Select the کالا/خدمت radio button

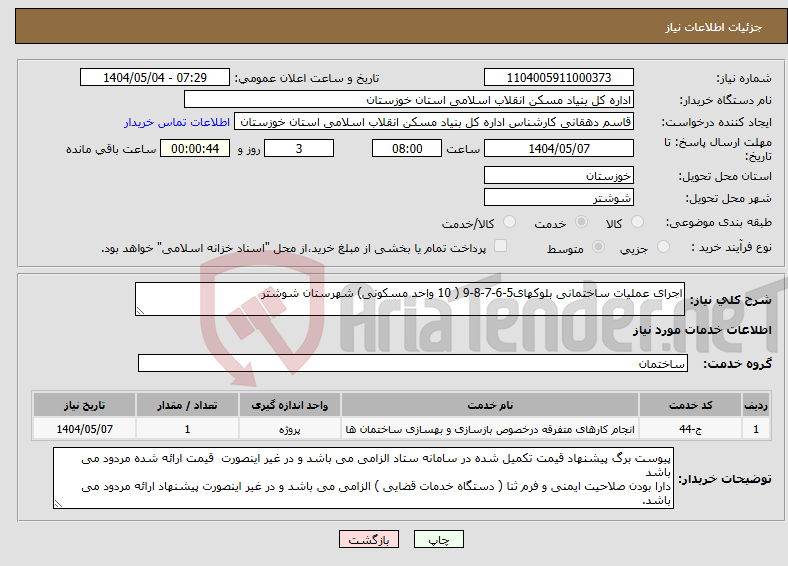(509, 222)
